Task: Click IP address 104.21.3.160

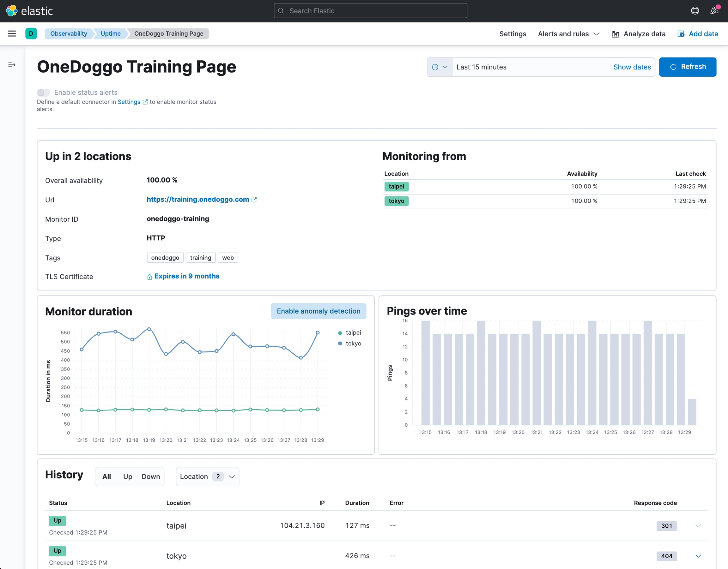Action: (302, 525)
